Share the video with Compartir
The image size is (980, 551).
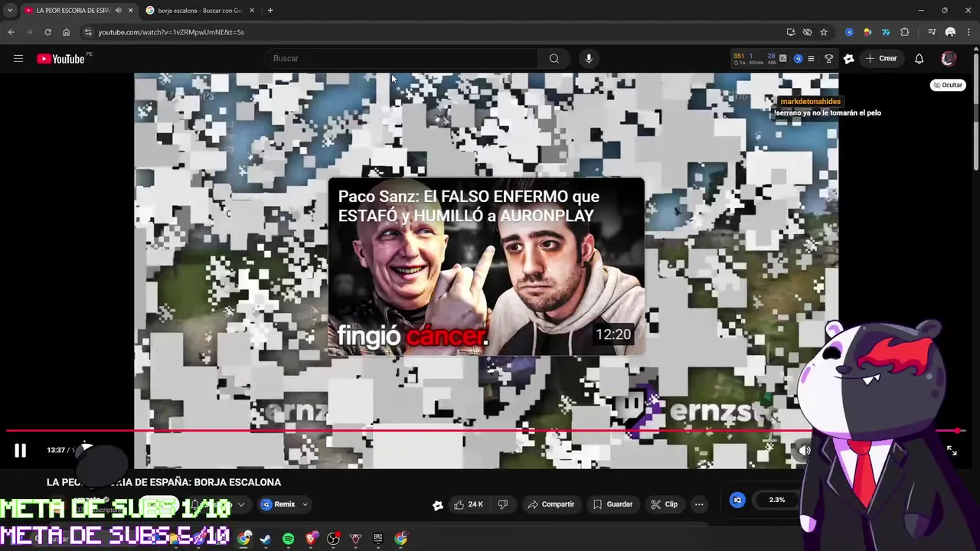coord(550,504)
